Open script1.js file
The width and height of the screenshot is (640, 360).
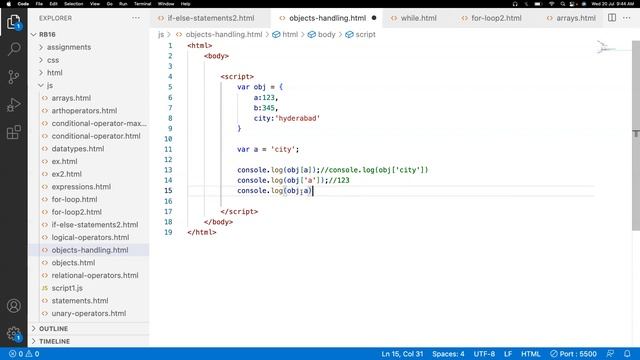coord(89,288)
